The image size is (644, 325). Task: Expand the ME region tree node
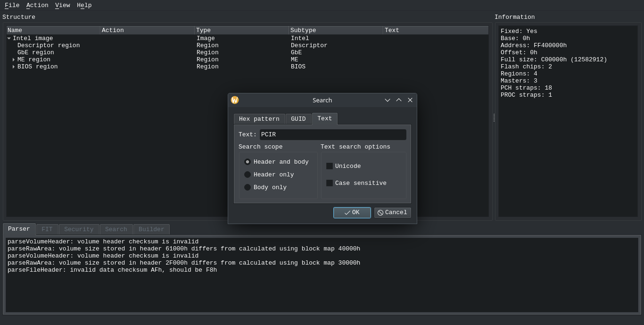(14, 60)
